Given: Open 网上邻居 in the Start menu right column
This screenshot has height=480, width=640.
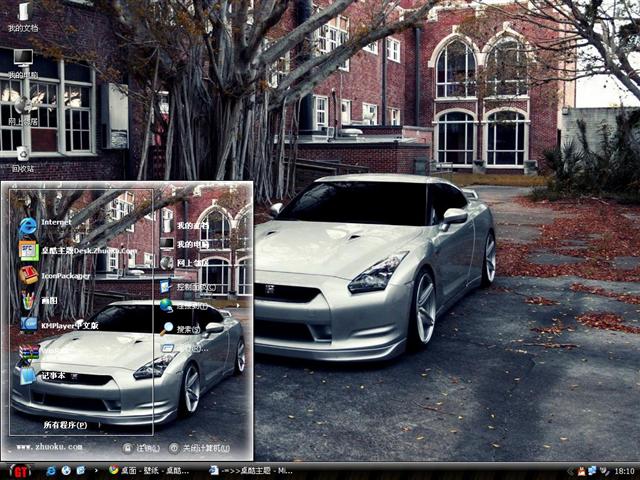Looking at the screenshot, I should pyautogui.click(x=184, y=263).
